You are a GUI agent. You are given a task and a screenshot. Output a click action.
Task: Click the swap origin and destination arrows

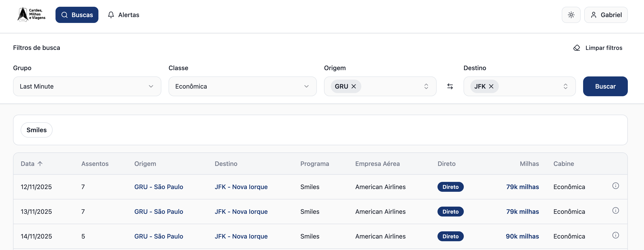click(450, 86)
